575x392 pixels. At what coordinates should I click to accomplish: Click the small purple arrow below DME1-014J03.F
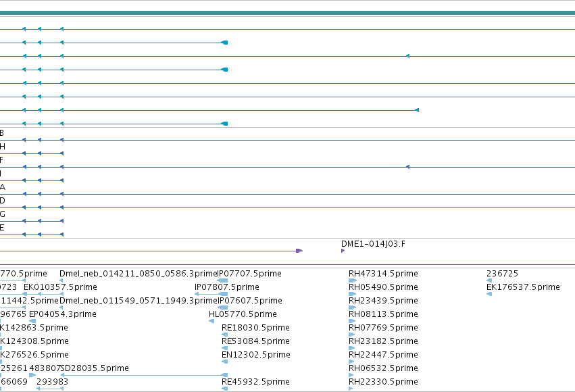343,251
